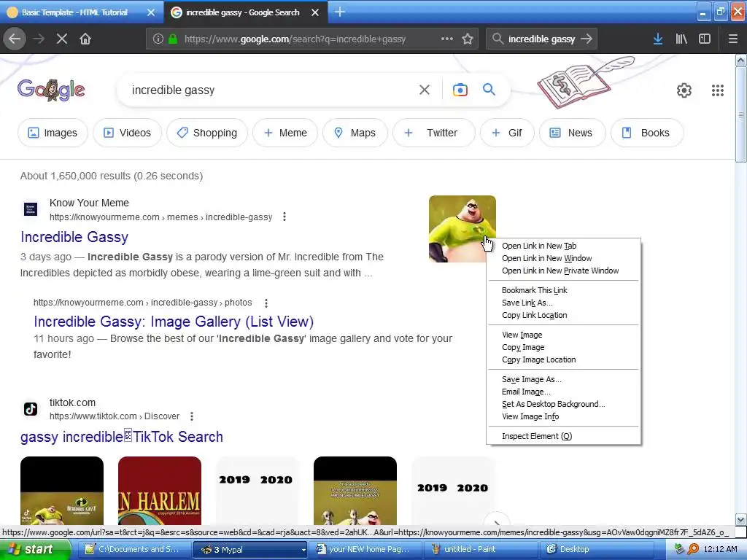The width and height of the screenshot is (747, 560).
Task: Open the Firefox hamburger menu
Action: point(732,39)
